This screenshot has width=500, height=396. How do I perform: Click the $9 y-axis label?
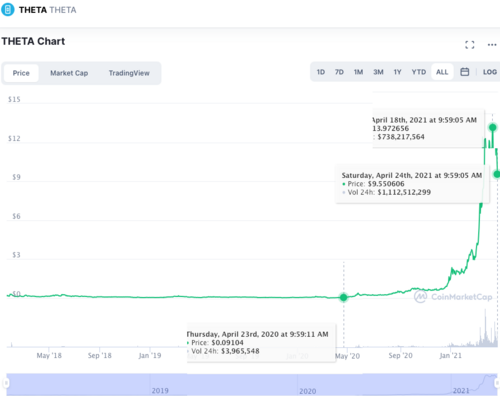(x=16, y=177)
